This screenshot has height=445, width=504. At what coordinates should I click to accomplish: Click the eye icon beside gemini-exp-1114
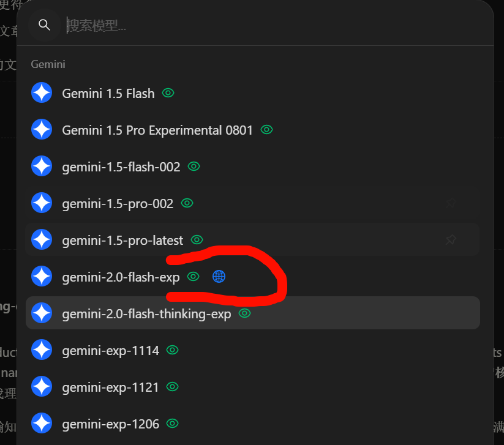point(172,350)
